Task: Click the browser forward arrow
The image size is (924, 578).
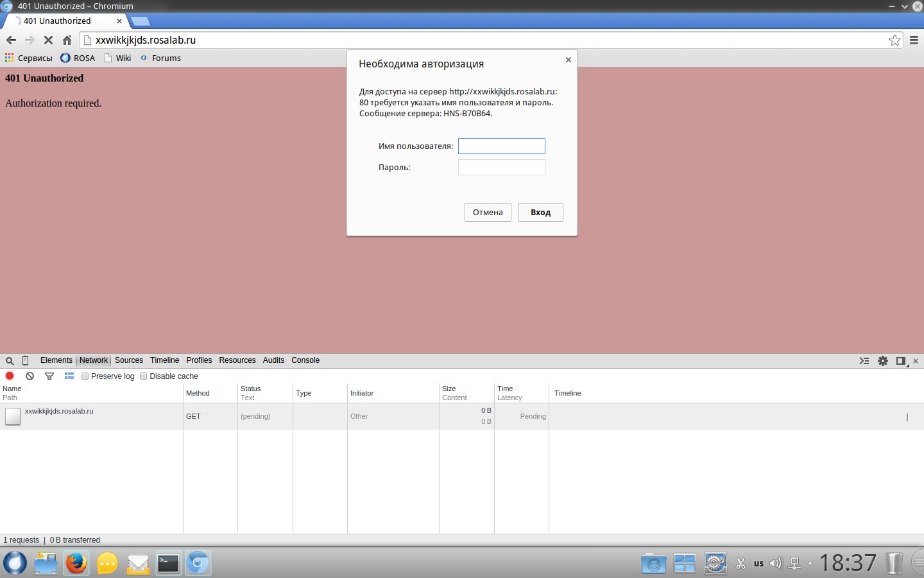Action: click(x=30, y=40)
